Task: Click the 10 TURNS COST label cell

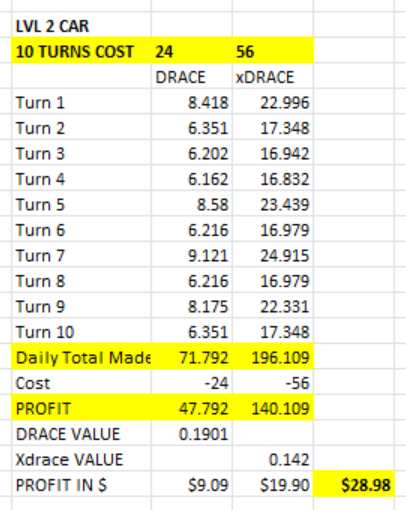Action: pyautogui.click(x=81, y=51)
